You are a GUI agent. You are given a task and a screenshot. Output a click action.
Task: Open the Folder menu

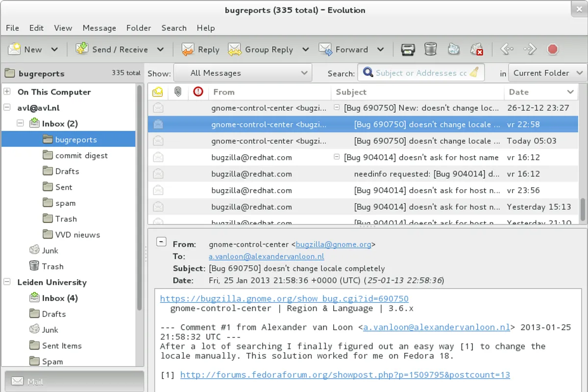pos(139,28)
